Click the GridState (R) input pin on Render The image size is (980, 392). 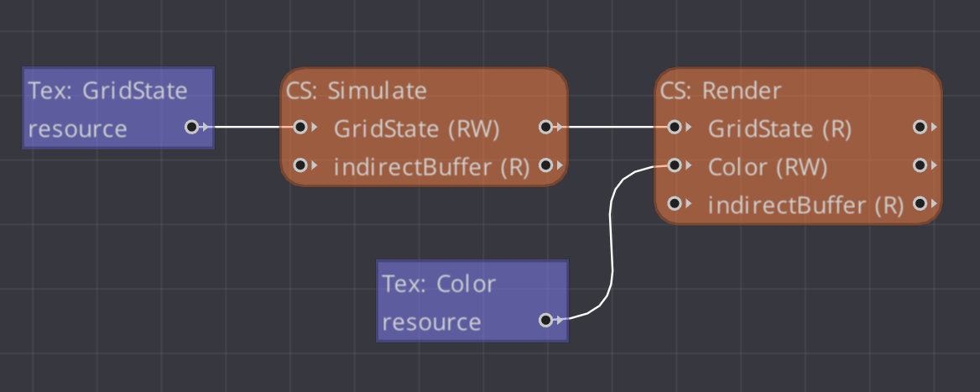pyautogui.click(x=675, y=128)
